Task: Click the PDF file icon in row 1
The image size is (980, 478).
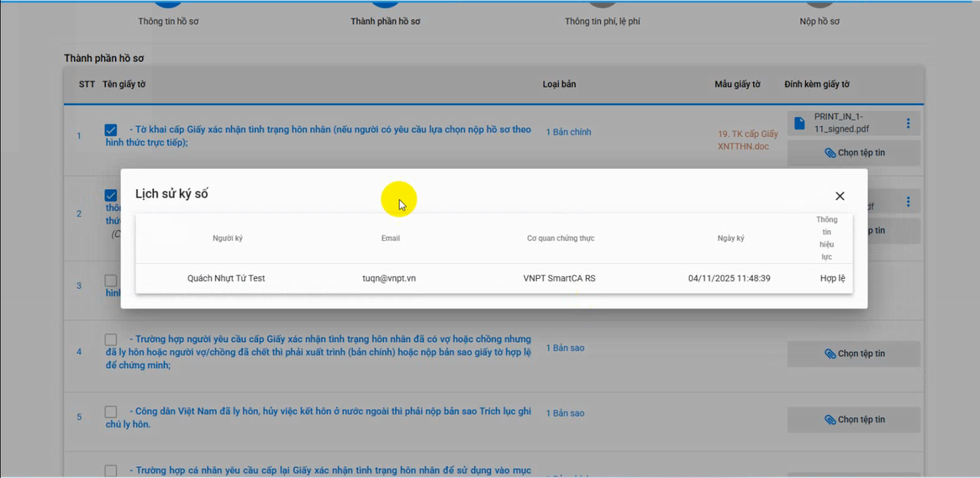Action: click(799, 123)
